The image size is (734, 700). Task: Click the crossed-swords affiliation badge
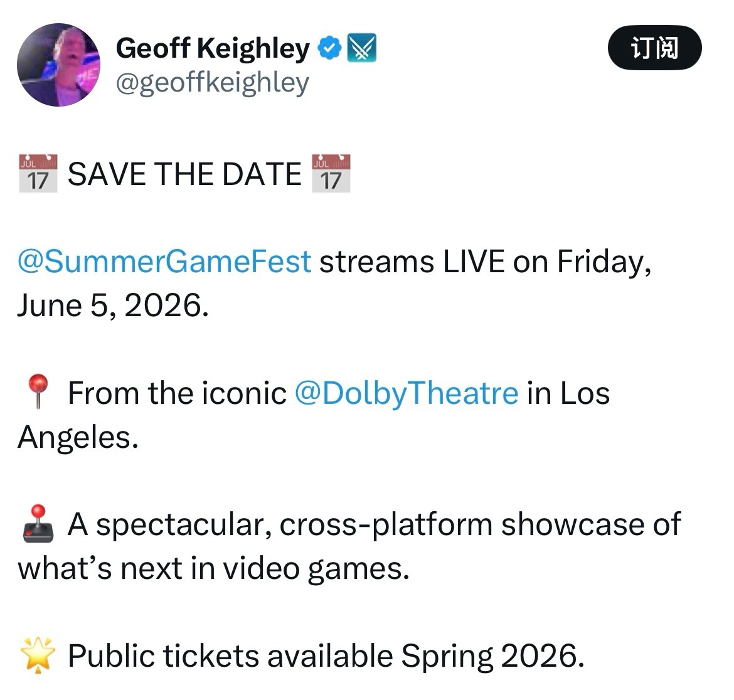[361, 48]
